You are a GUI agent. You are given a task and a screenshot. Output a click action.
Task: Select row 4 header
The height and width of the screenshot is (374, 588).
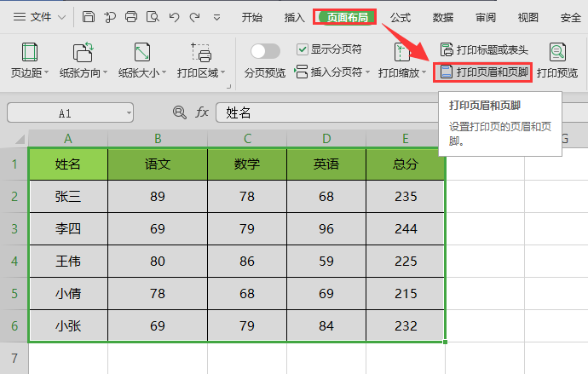[14, 262]
